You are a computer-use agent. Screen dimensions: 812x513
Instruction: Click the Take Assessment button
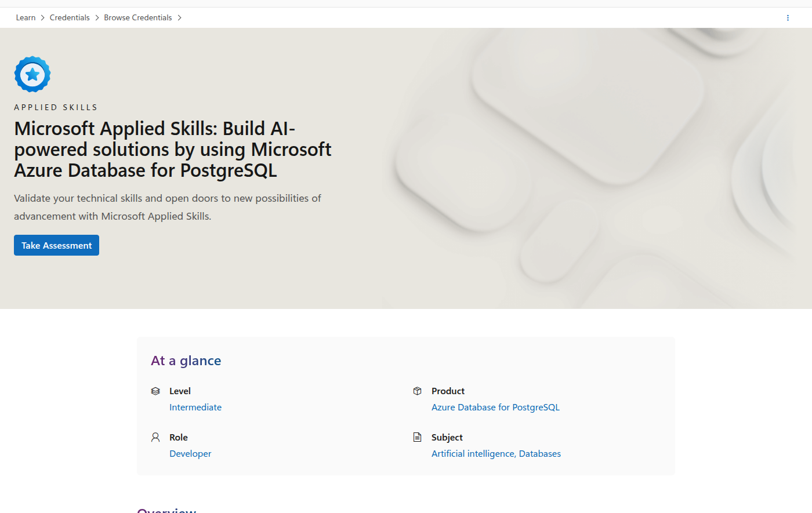coord(56,245)
